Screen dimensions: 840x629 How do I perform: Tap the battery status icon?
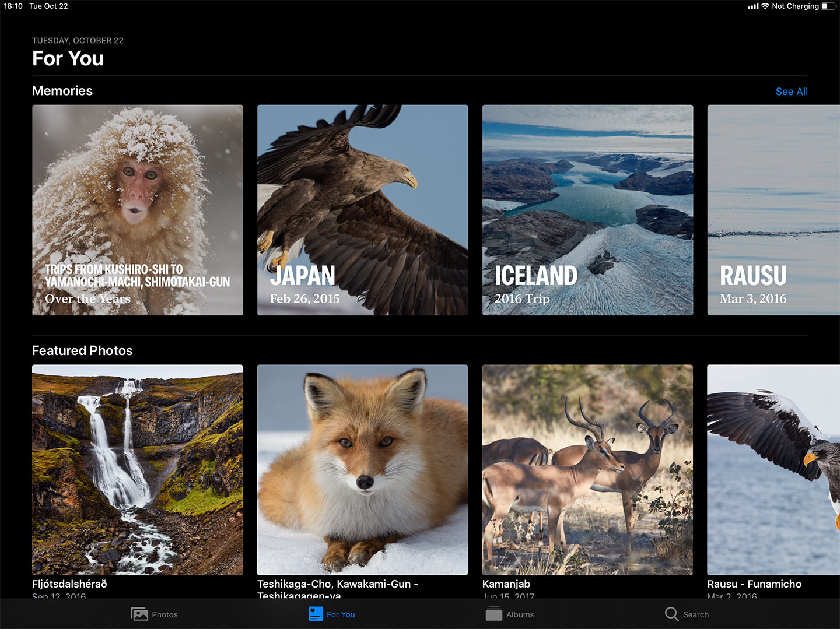tap(828, 6)
